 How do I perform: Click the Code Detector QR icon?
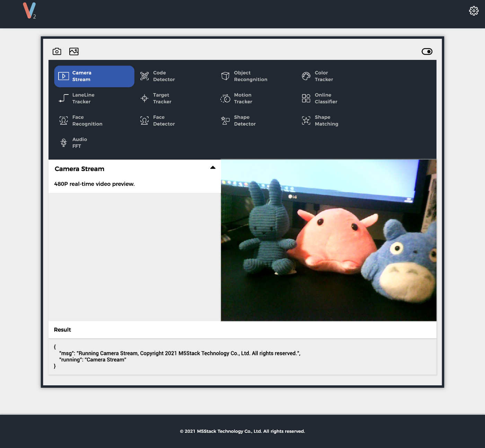144,76
